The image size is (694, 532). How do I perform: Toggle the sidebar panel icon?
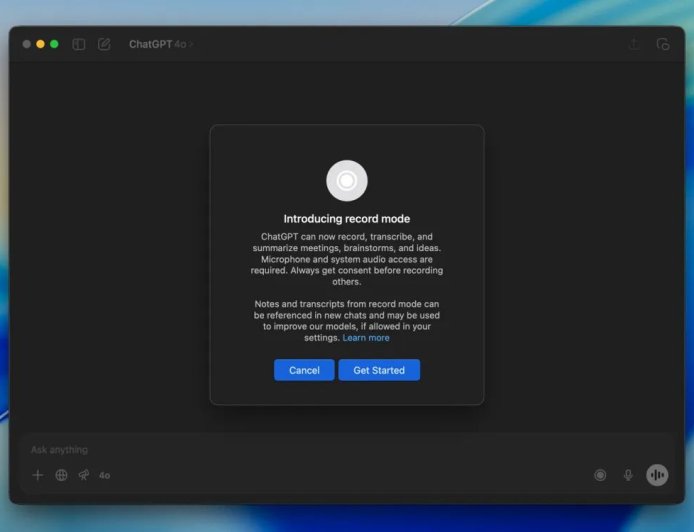(x=79, y=44)
